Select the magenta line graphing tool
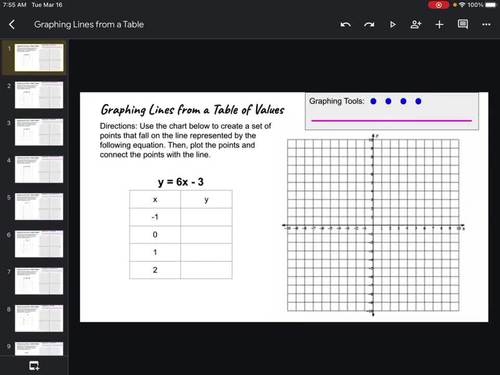This screenshot has height=375, width=500. pyautogui.click(x=392, y=120)
